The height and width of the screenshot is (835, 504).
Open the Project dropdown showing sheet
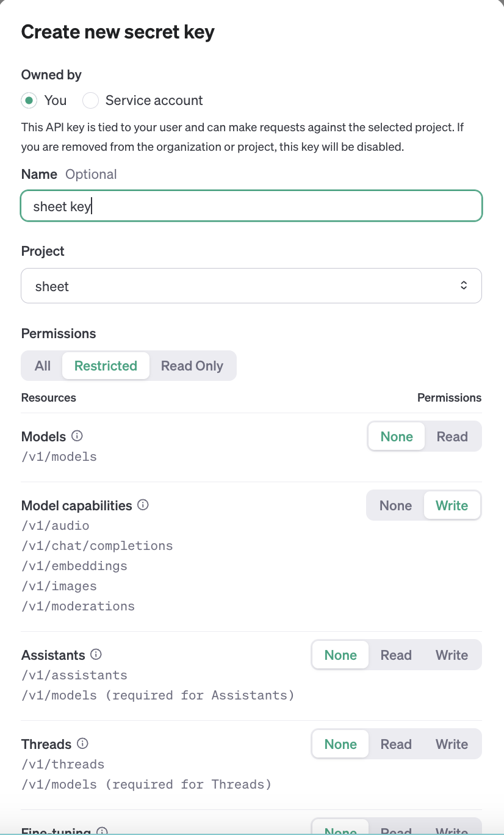251,285
